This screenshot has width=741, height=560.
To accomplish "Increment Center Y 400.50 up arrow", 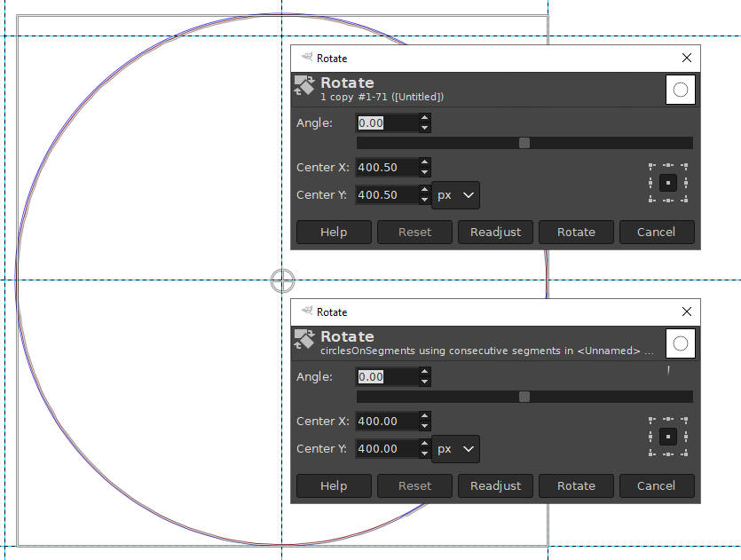I will pos(425,191).
